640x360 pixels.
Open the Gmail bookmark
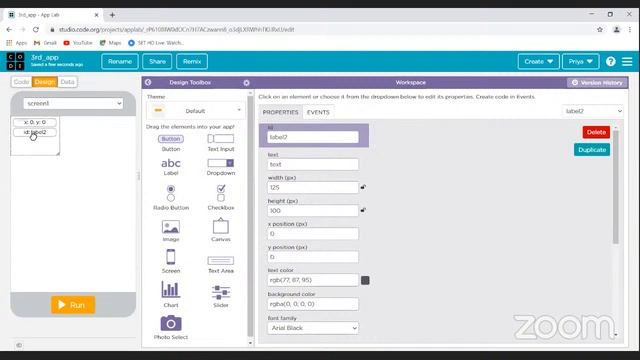[45, 43]
